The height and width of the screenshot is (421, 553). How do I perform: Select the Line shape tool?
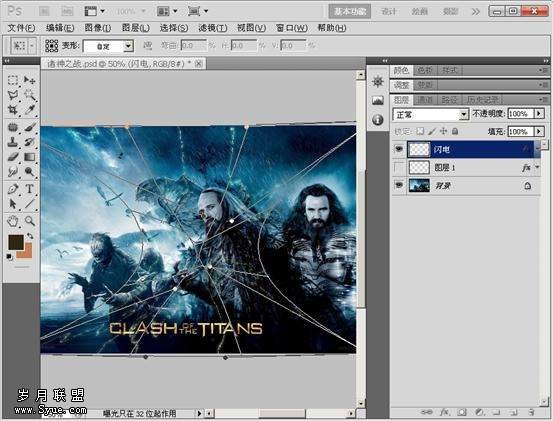[30, 204]
